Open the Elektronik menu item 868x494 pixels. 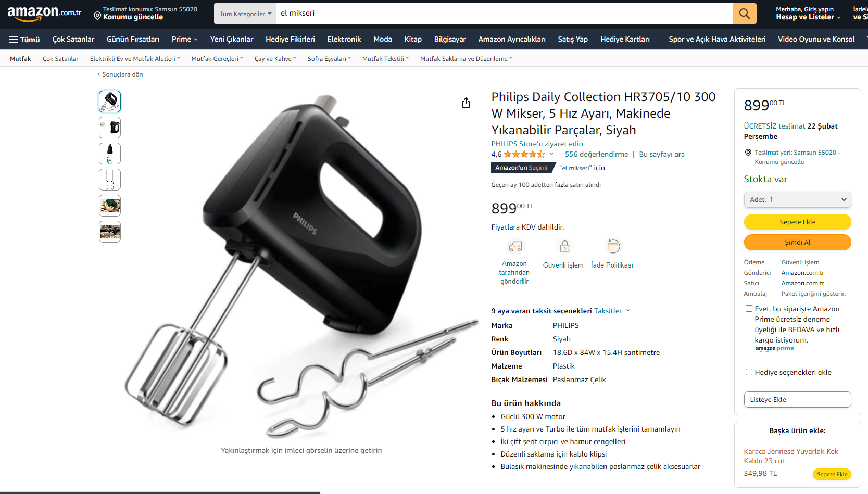(344, 40)
